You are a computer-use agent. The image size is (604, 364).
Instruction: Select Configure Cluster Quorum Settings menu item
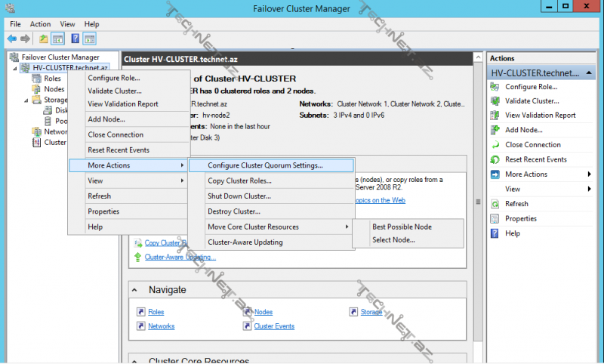point(265,165)
